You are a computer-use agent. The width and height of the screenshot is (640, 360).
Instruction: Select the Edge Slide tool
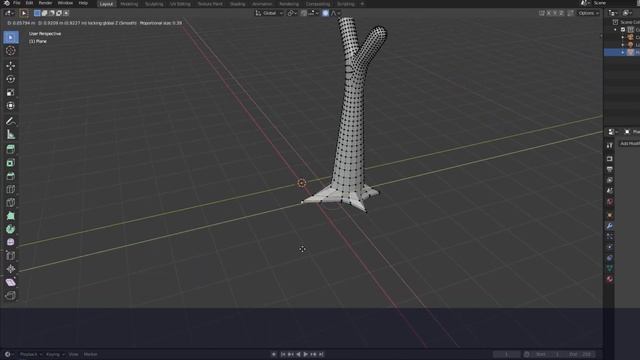click(x=11, y=269)
